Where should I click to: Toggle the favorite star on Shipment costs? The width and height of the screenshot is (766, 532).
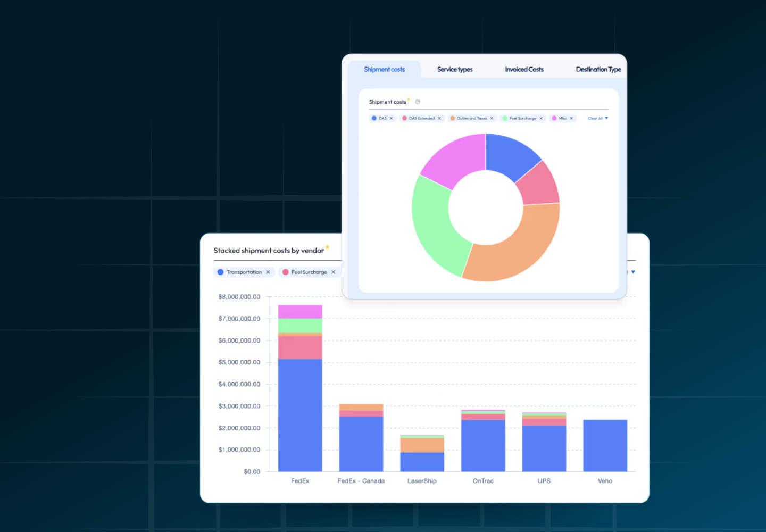[x=409, y=99]
